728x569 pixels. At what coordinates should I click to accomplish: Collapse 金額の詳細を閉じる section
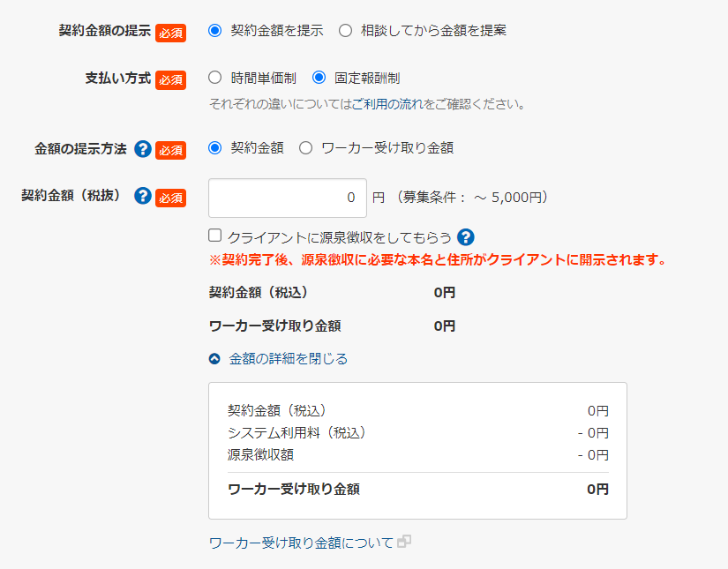tap(279, 359)
